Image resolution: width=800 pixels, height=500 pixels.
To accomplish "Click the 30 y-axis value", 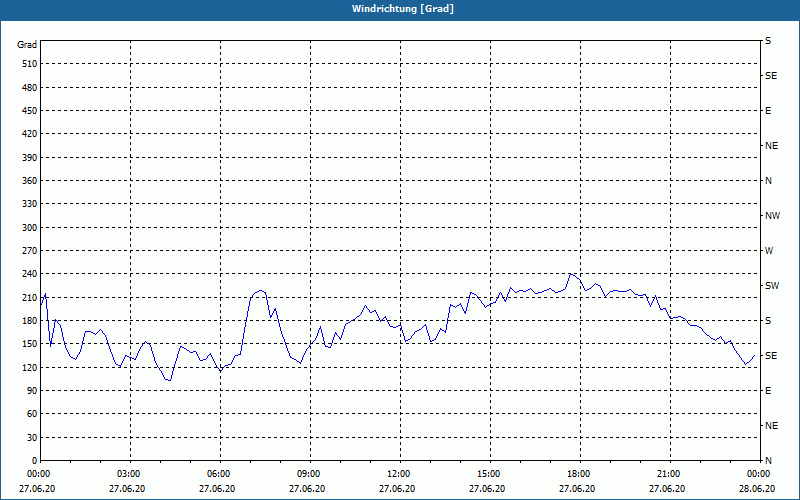I will coord(32,437).
